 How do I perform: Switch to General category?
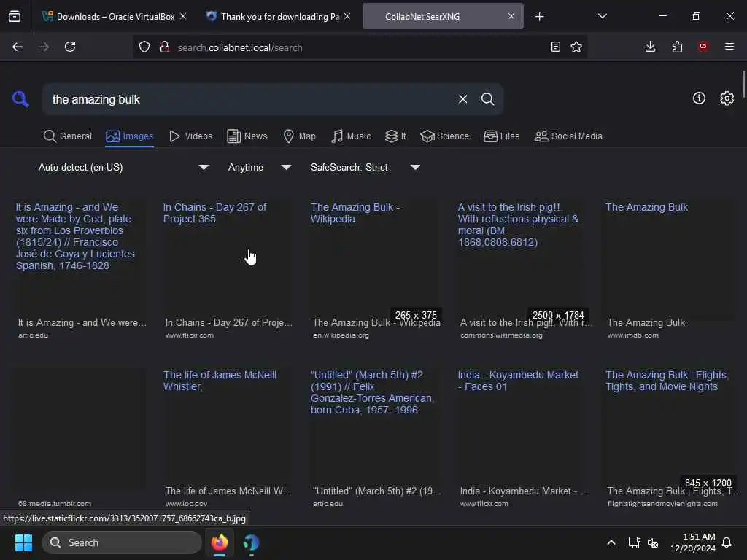(68, 136)
